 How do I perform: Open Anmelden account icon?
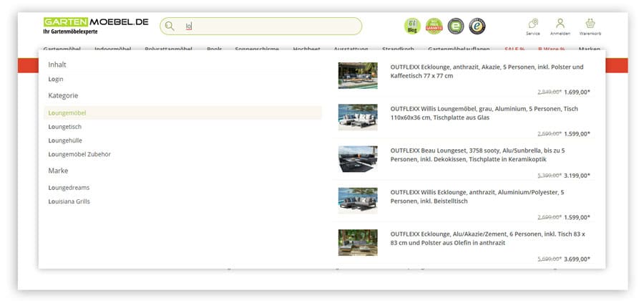pos(560,27)
